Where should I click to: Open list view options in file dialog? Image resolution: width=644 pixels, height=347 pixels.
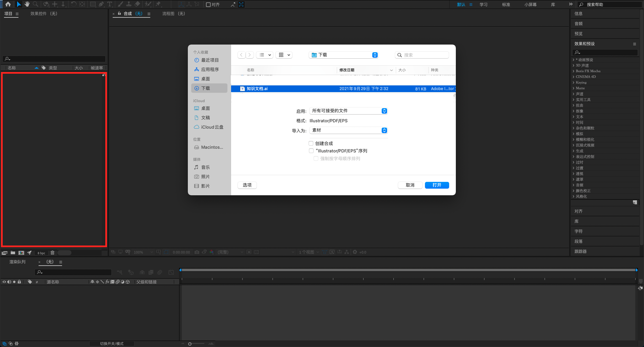point(265,55)
